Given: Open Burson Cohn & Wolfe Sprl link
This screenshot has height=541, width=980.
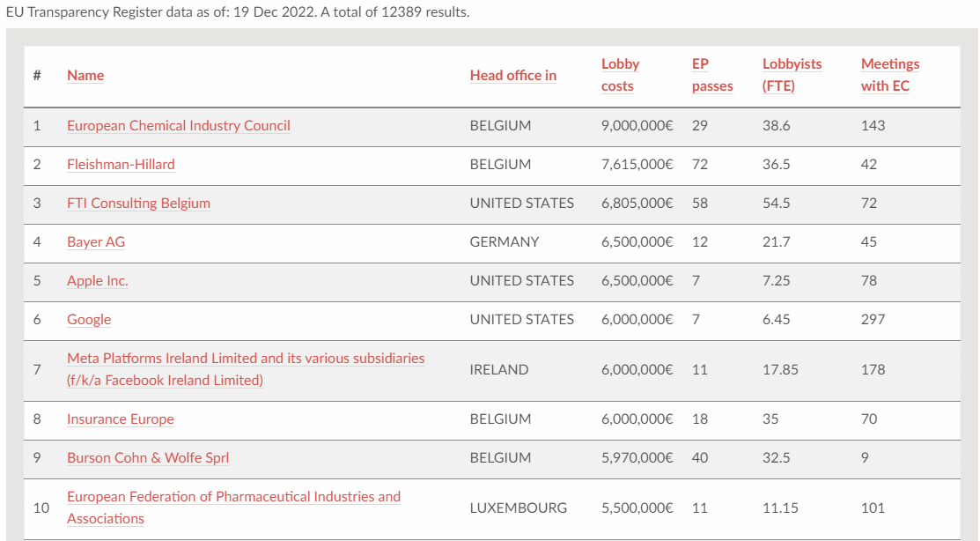Looking at the screenshot, I should click(x=148, y=458).
